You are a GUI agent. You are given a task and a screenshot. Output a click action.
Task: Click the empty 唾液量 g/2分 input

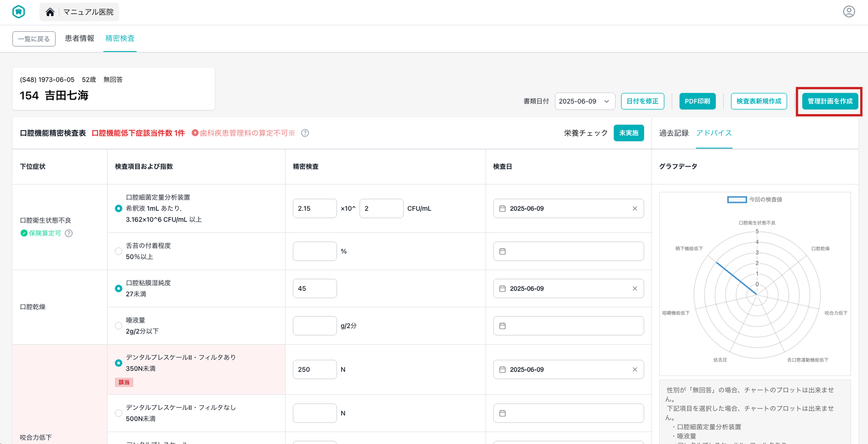pyautogui.click(x=315, y=326)
